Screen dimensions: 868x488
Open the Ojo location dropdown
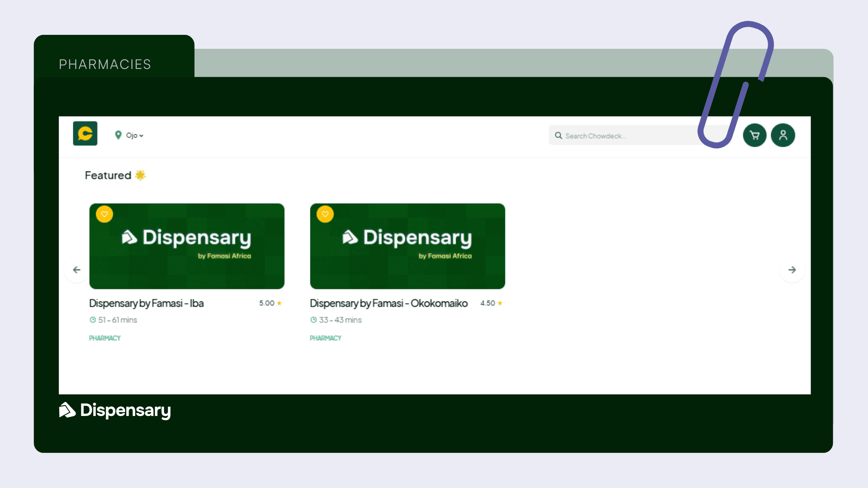[x=134, y=135]
